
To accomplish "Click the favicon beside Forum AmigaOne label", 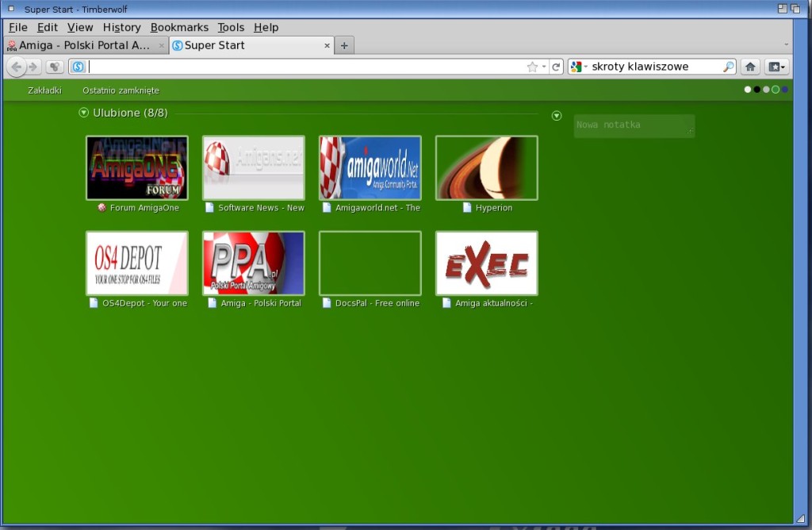I will click(x=102, y=208).
